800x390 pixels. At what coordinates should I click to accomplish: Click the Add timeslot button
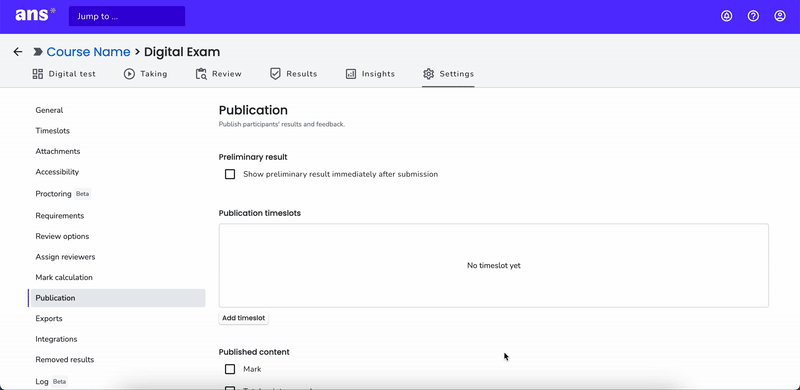pyautogui.click(x=243, y=318)
